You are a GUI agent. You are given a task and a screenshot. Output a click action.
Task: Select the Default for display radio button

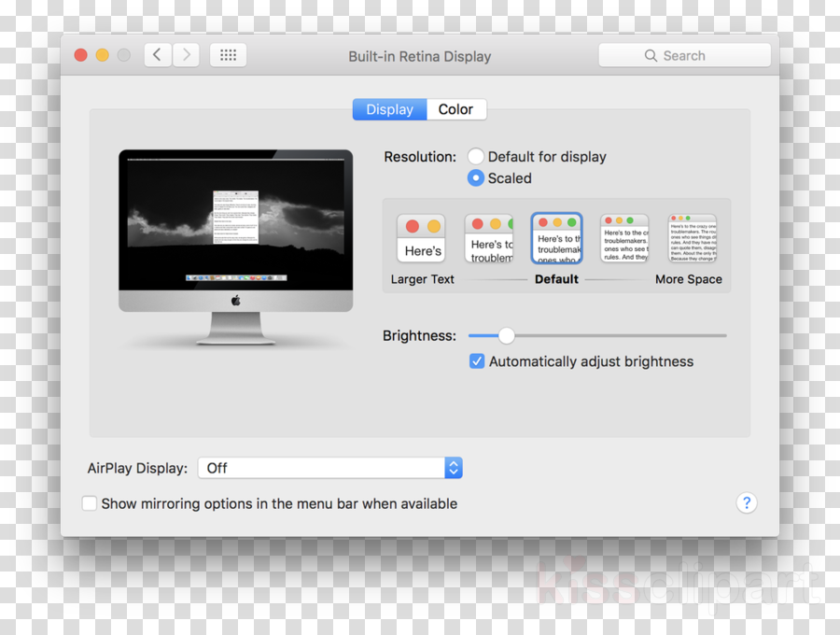[x=476, y=156]
